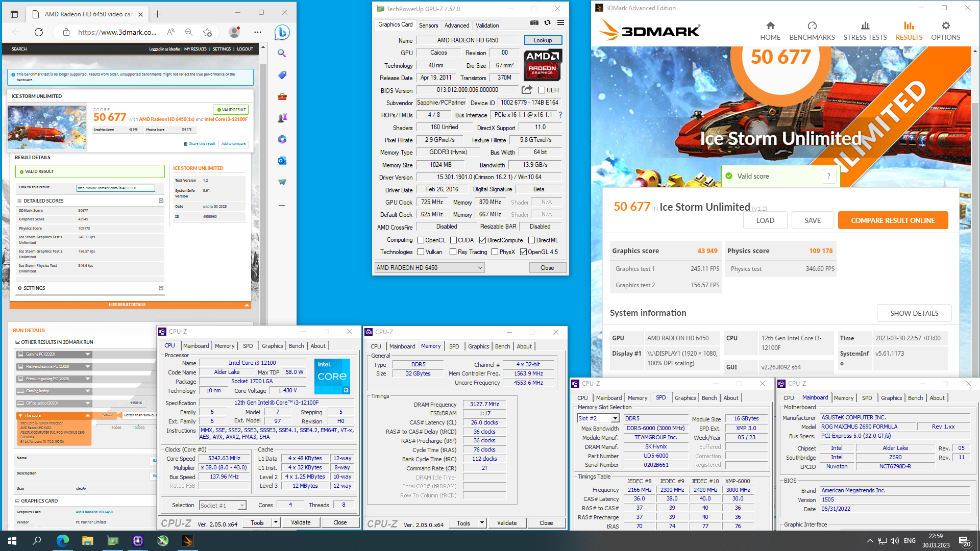The height and width of the screenshot is (551, 980).
Task: Click COMPARE RESULT ONLINE button
Action: [893, 220]
